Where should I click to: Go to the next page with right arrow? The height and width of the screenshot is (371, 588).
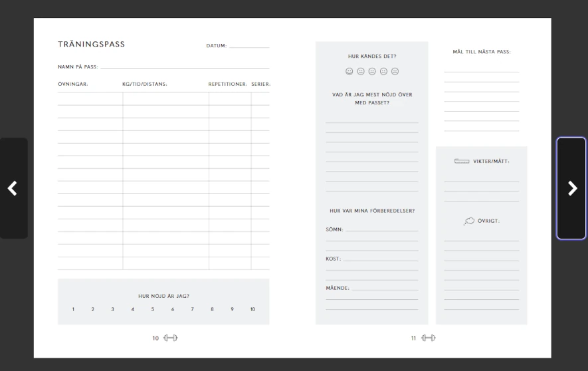pyautogui.click(x=571, y=188)
